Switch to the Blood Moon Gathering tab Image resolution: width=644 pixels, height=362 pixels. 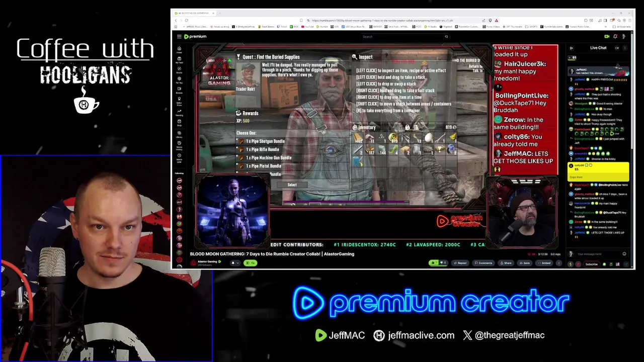pos(194,13)
